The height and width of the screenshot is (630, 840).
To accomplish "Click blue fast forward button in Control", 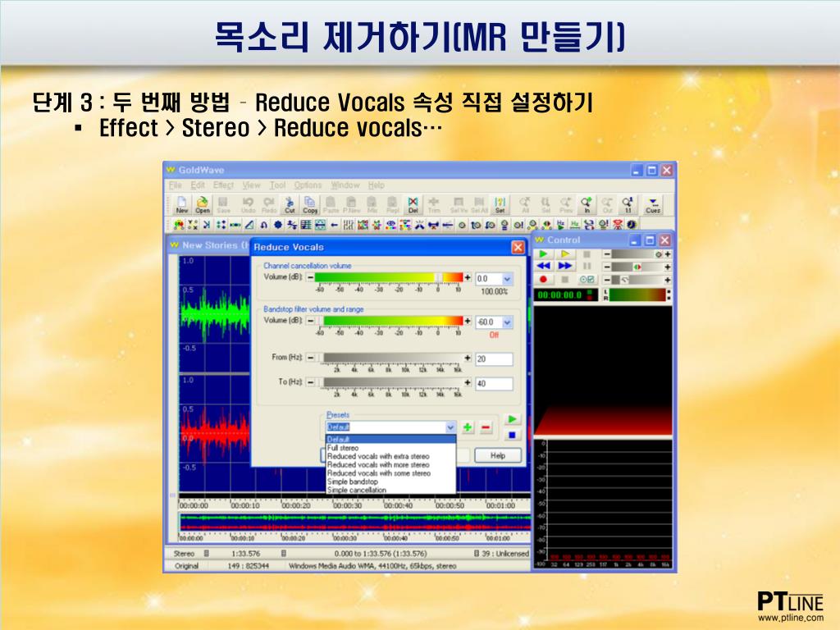I will pos(564,267).
